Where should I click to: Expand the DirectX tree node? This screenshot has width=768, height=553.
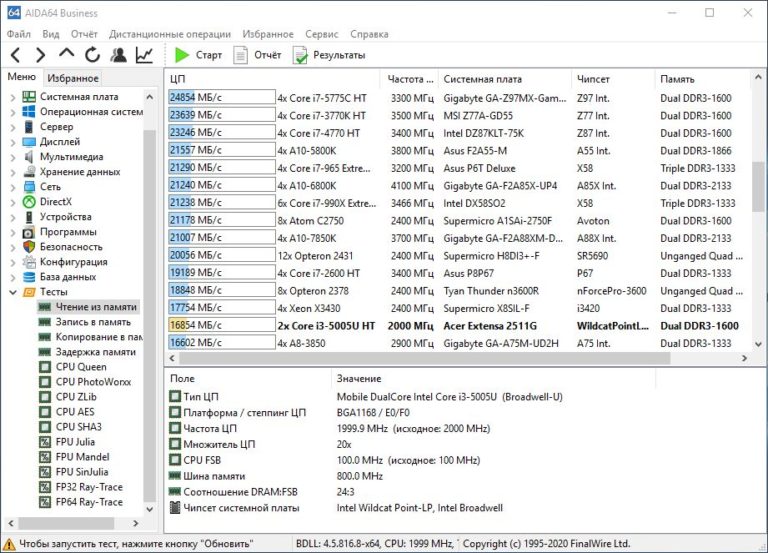click(x=13, y=202)
